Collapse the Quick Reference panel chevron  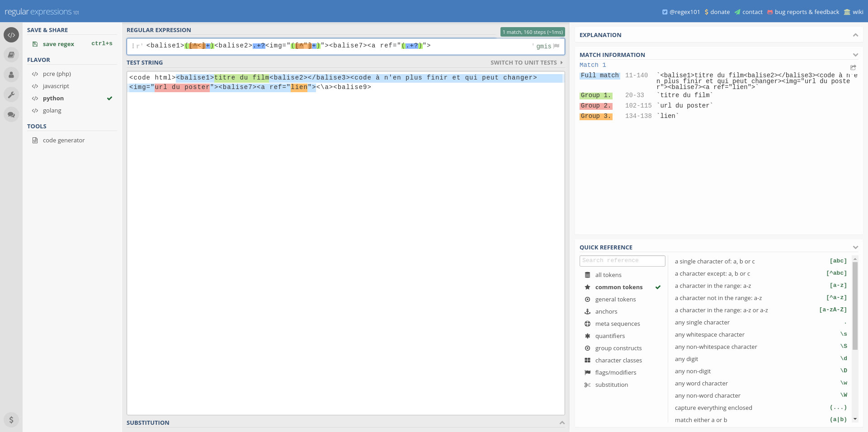855,247
